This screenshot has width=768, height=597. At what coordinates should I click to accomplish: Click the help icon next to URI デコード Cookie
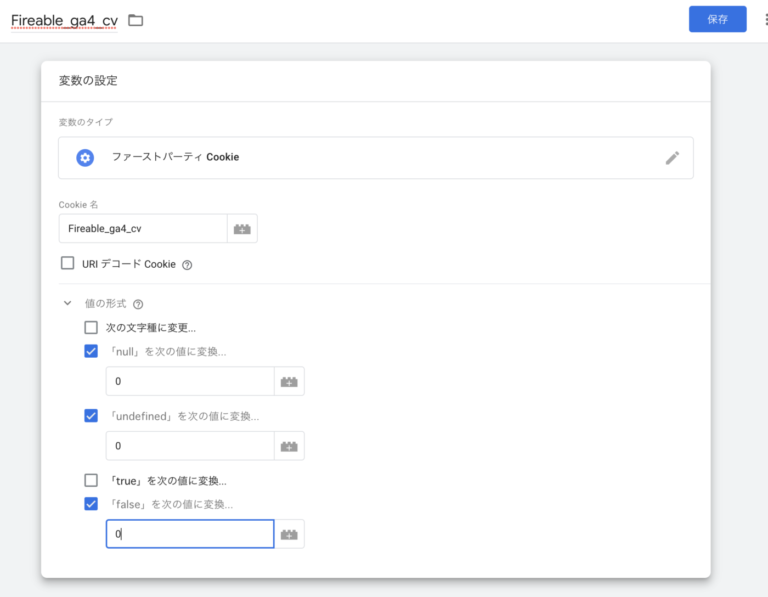187,265
